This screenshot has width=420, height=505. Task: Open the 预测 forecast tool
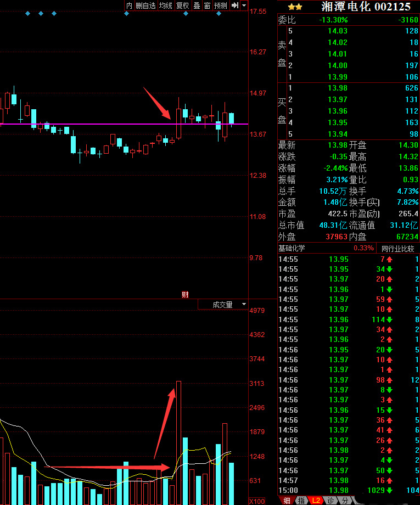pos(221,5)
